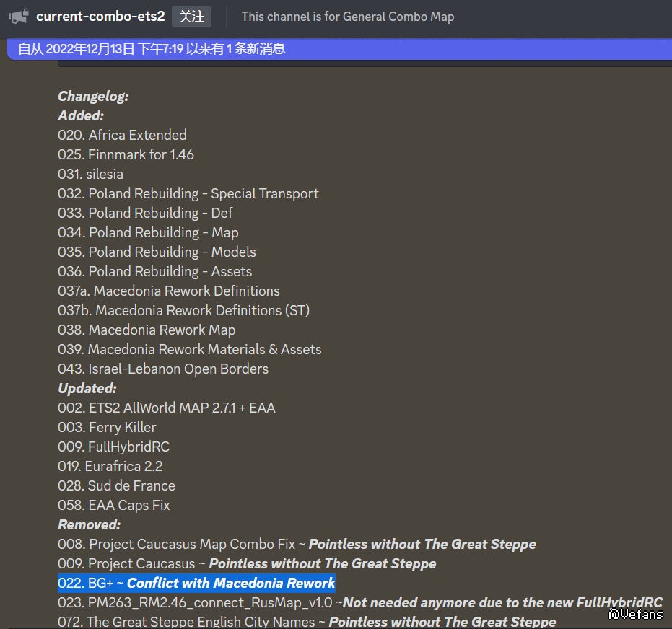Click '036. Poland Rebuilding - Assets'
This screenshot has width=672, height=629.
[x=155, y=271]
